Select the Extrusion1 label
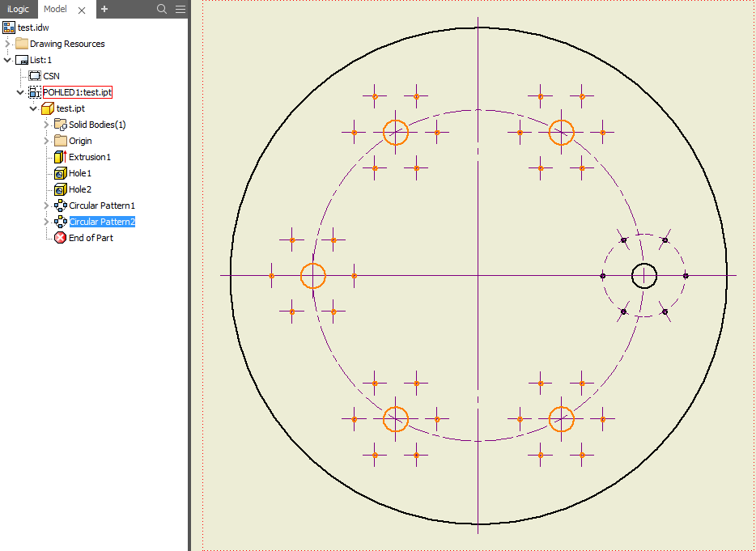The image size is (756, 551). tap(90, 157)
